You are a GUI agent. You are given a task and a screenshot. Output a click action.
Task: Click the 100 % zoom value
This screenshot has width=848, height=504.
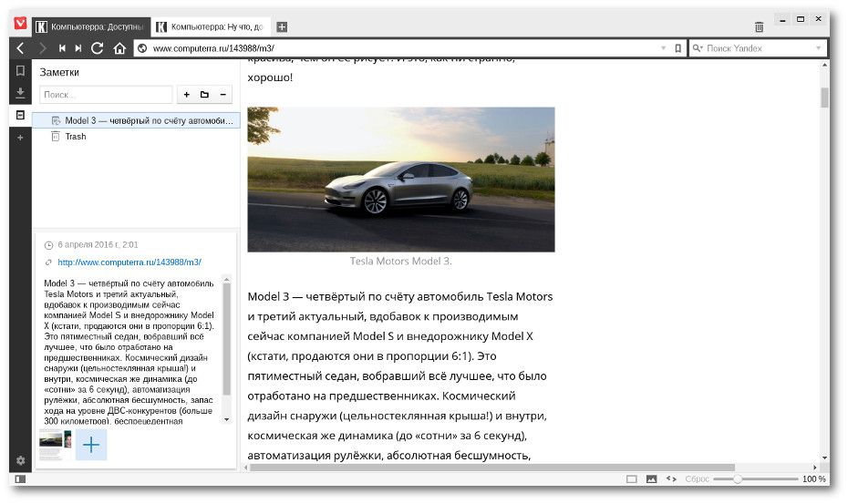[x=814, y=479]
